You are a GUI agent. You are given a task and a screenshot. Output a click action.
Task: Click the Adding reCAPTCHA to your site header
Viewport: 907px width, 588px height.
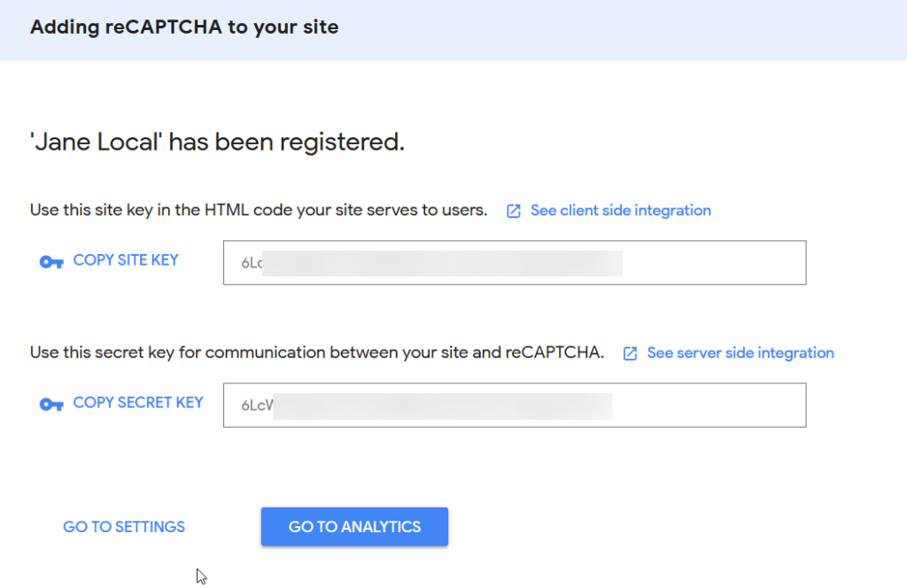(184, 27)
